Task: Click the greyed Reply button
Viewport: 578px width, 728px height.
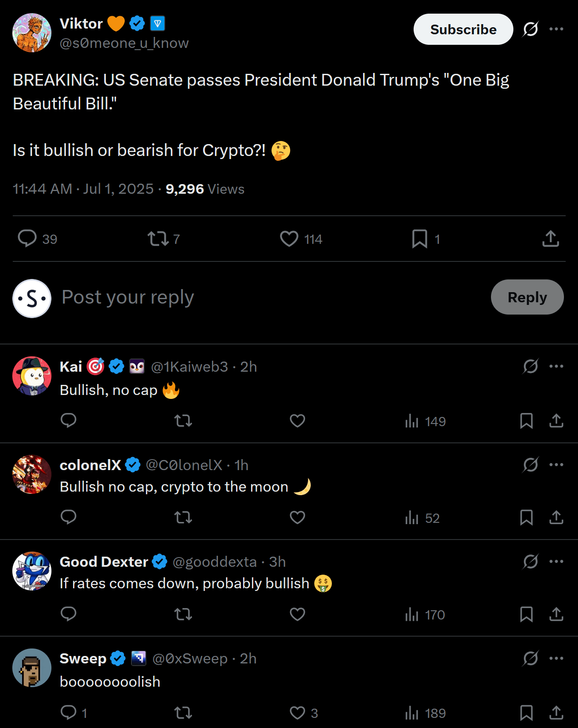Action: (527, 297)
